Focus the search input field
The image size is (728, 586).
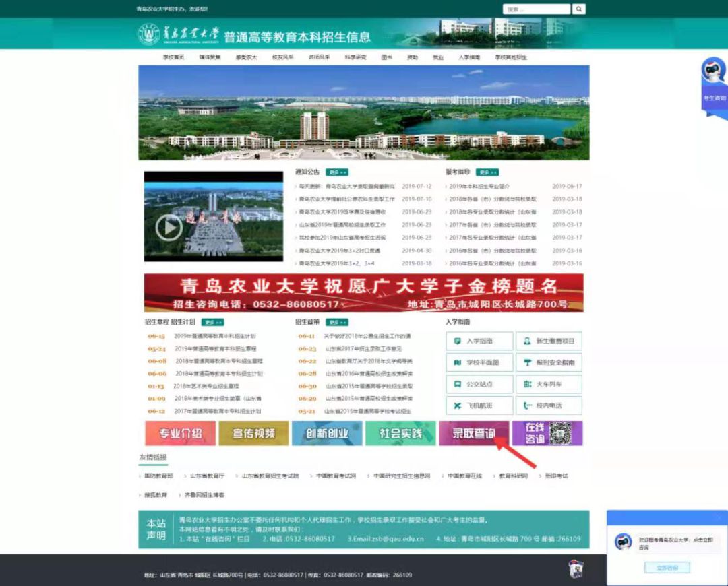(537, 9)
